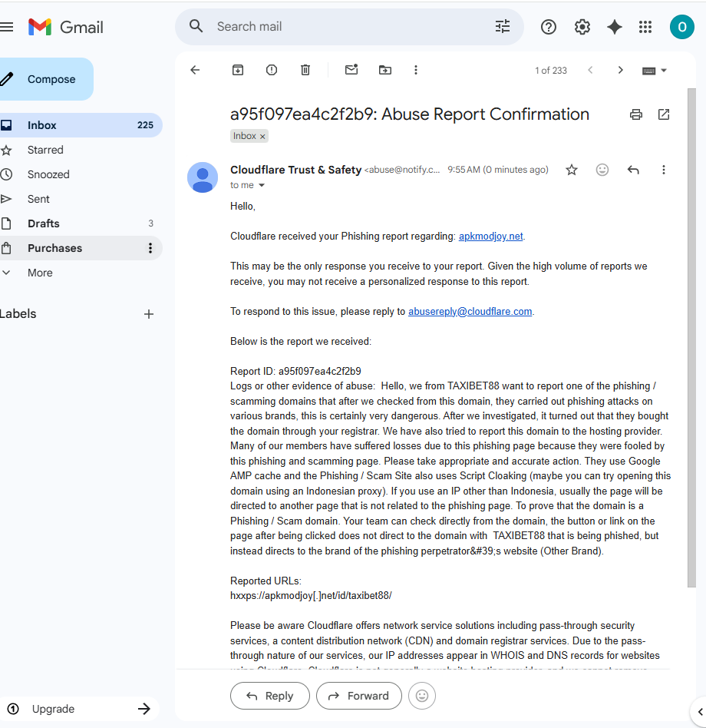Print all with the printer icon
706x728 pixels.
coord(636,114)
